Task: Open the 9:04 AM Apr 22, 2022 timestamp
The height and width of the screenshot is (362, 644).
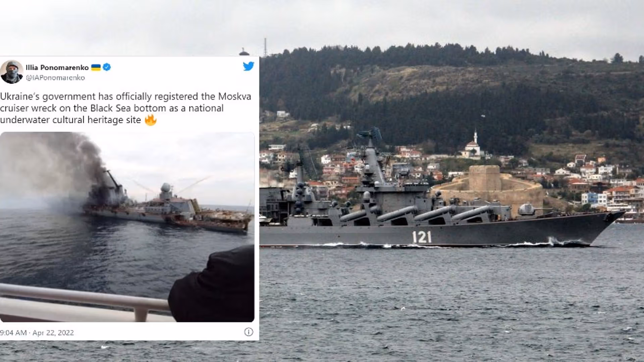Action: [37, 333]
